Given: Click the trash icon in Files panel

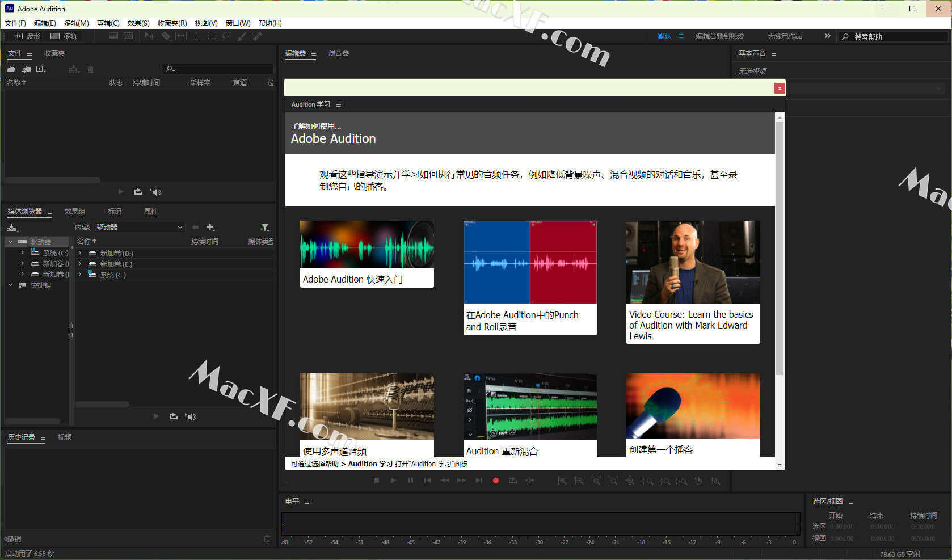Looking at the screenshot, I should point(90,69).
